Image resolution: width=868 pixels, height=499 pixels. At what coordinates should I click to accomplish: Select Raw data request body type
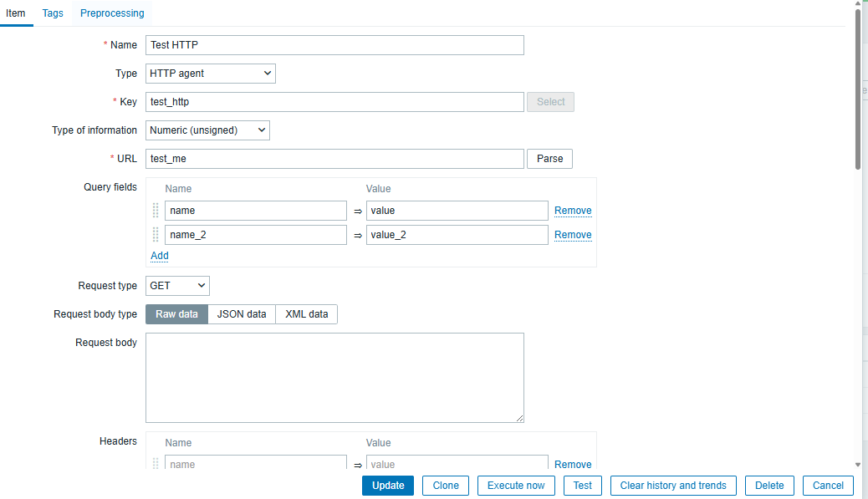(176, 314)
